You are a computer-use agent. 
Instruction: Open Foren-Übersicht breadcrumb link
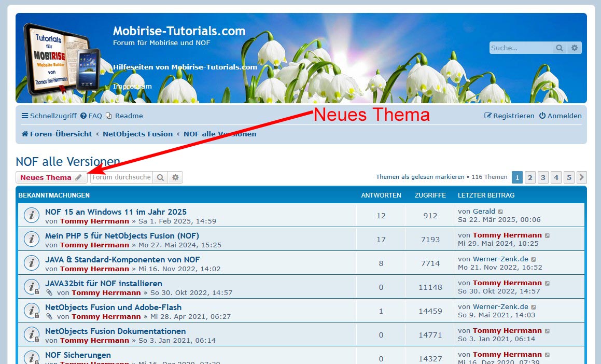pyautogui.click(x=57, y=134)
